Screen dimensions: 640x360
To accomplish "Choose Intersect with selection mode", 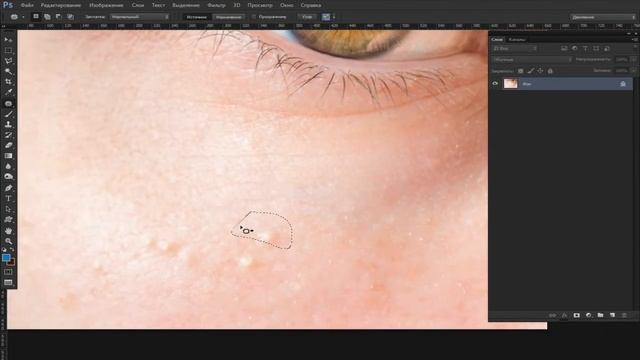I will click(70, 17).
